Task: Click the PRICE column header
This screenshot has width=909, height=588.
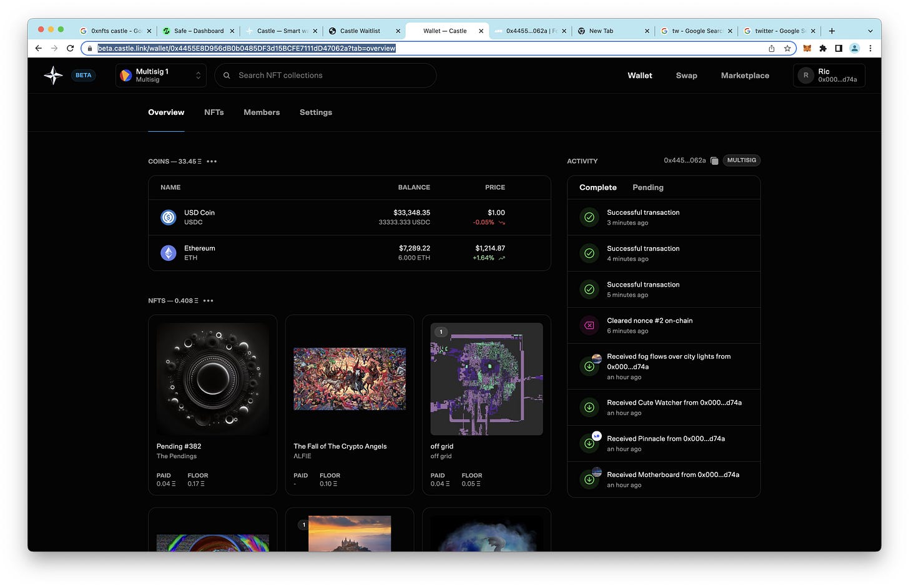Action: (495, 187)
